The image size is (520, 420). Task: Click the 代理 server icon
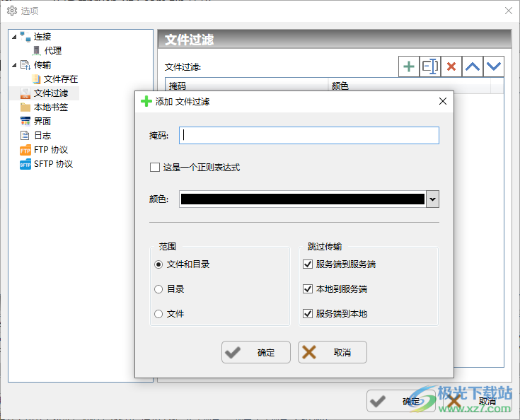pos(37,51)
